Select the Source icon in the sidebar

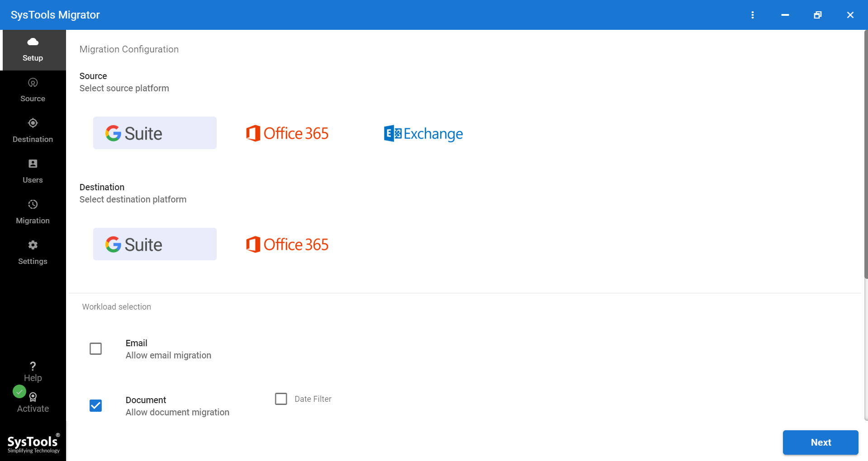click(x=33, y=89)
